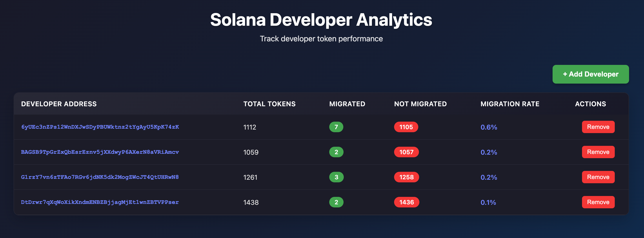Remove developer 6yUEc3nZPs12WnDXJwSDyPBUWktnz2tYgAyU5KpK74zK
Screen dimensions: 644x238
click(x=598, y=127)
